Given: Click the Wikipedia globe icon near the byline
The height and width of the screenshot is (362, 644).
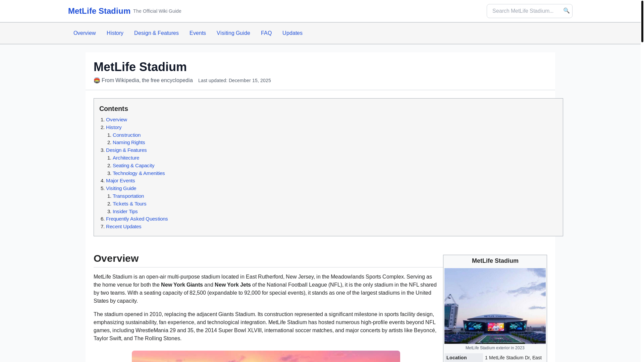Looking at the screenshot, I should (97, 80).
